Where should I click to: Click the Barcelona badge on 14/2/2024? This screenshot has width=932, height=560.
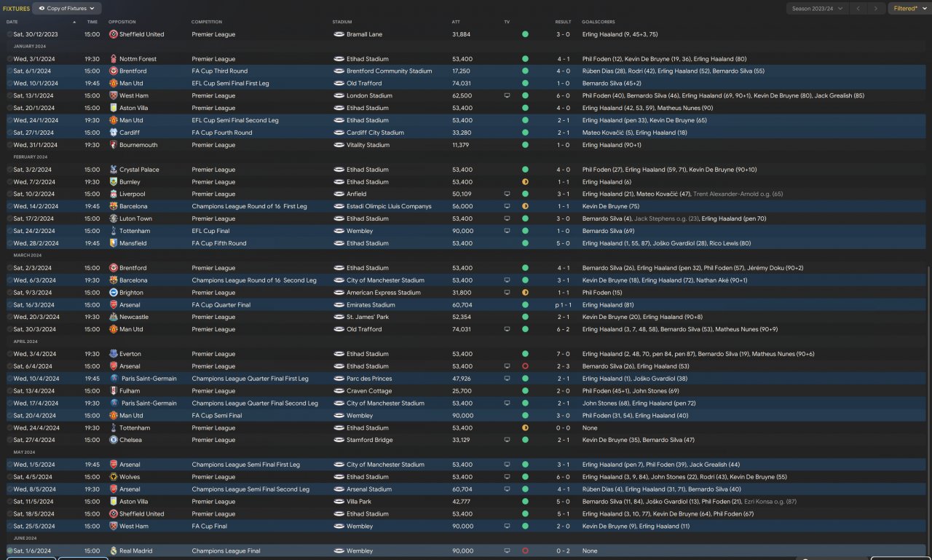coord(113,206)
